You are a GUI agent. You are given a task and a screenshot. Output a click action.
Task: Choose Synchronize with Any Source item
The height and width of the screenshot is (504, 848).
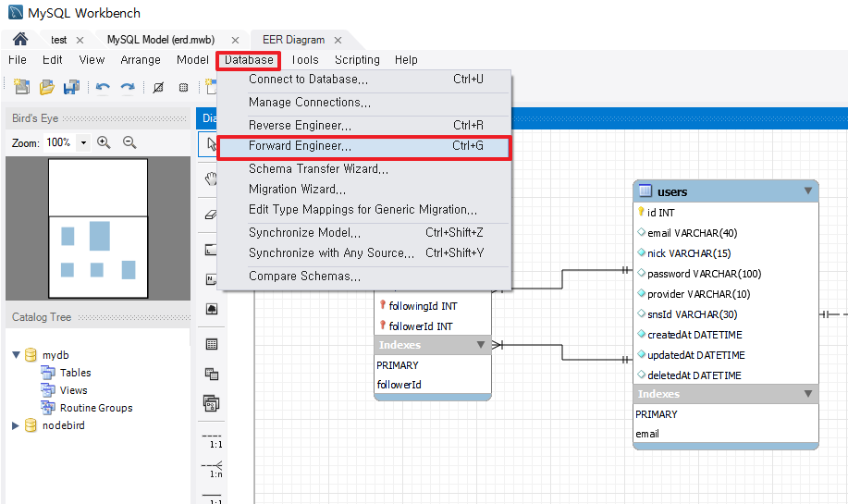click(363, 253)
